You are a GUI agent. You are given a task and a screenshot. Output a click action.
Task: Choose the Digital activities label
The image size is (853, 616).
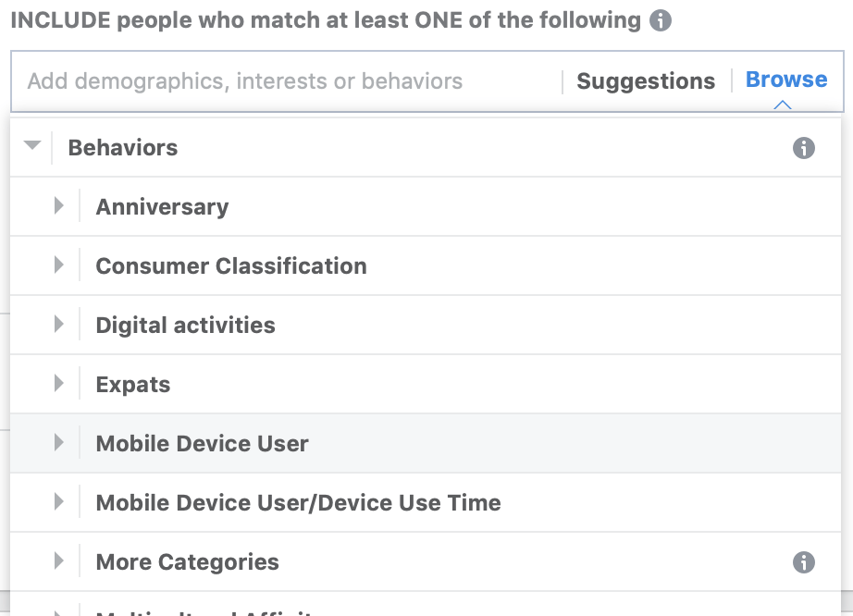pyautogui.click(x=186, y=326)
